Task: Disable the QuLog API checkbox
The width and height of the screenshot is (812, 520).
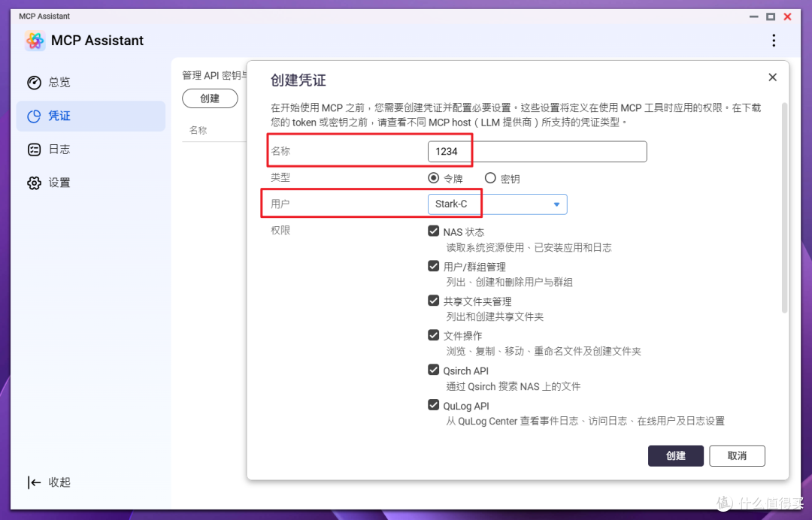Action: pos(434,404)
